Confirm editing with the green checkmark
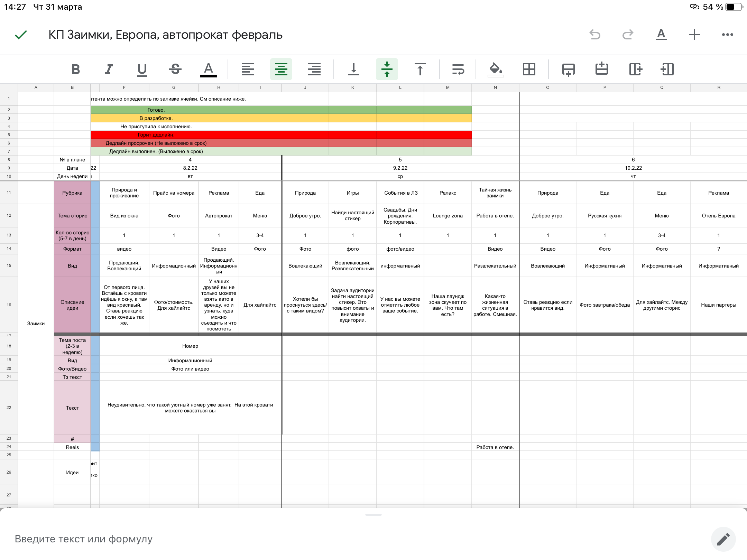This screenshot has height=560, width=747. [21, 35]
